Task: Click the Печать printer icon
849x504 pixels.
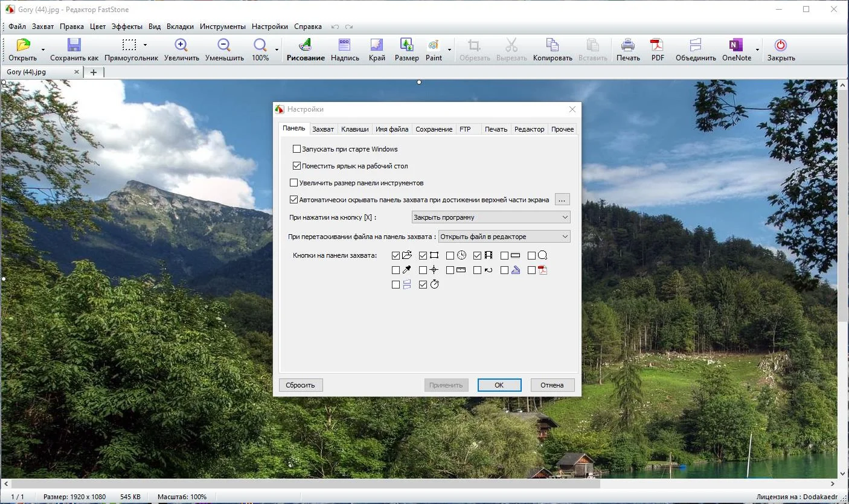Action: coord(628,45)
